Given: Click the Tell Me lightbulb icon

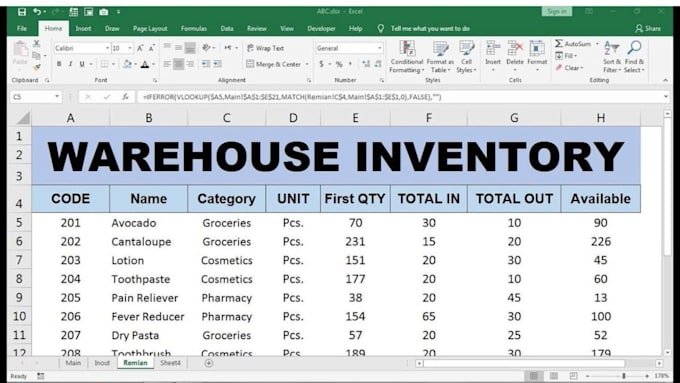Looking at the screenshot, I should click(380, 29).
